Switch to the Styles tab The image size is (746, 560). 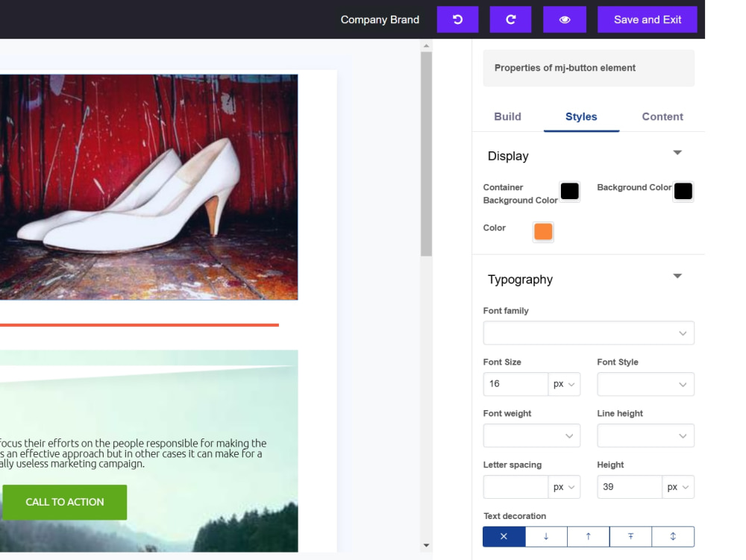coord(581,116)
